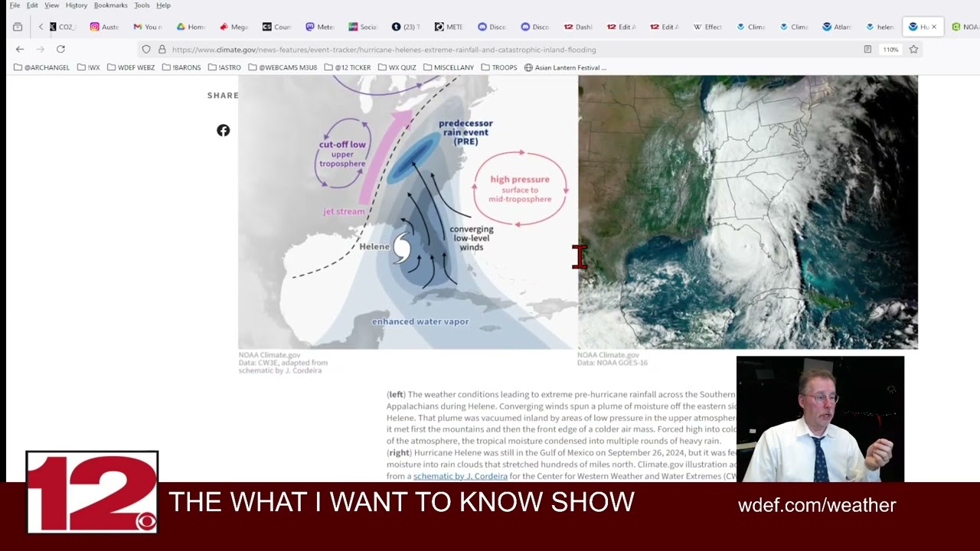
Task: Open the Edit menu
Action: click(32, 5)
